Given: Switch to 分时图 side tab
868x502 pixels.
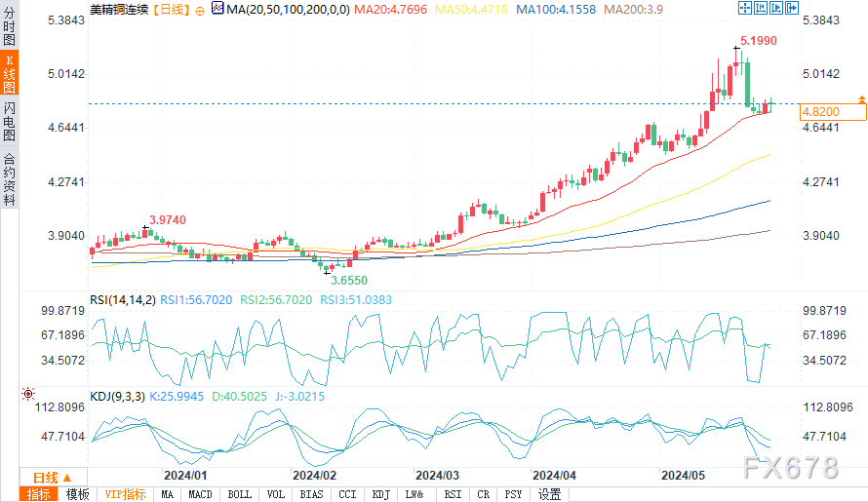Looking at the screenshot, I should point(9,28).
